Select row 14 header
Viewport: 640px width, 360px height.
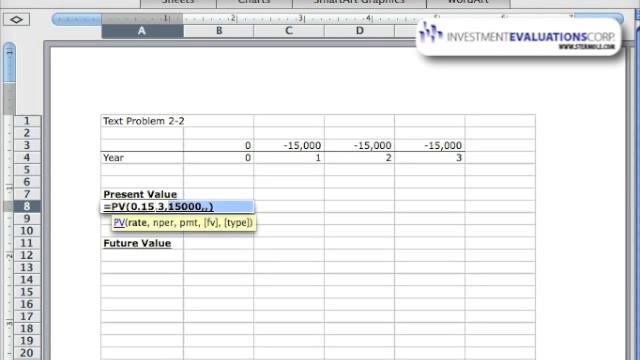pyautogui.click(x=27, y=280)
